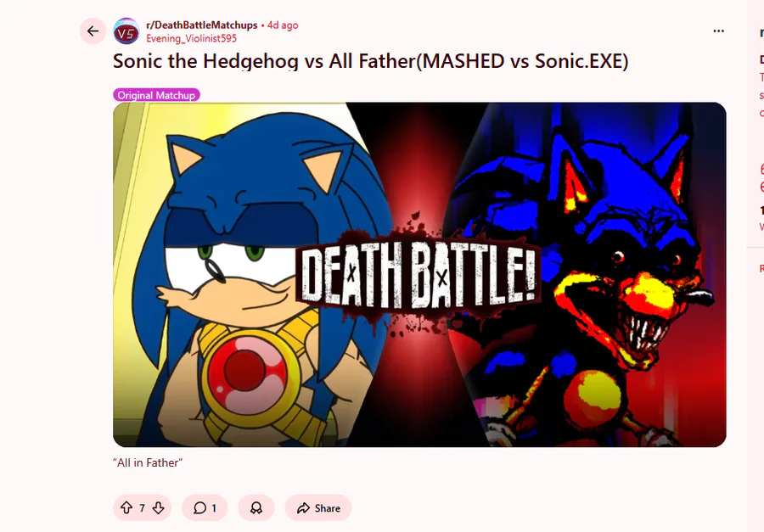Click the Share button label
Screen dimensions: 764x532
point(328,508)
